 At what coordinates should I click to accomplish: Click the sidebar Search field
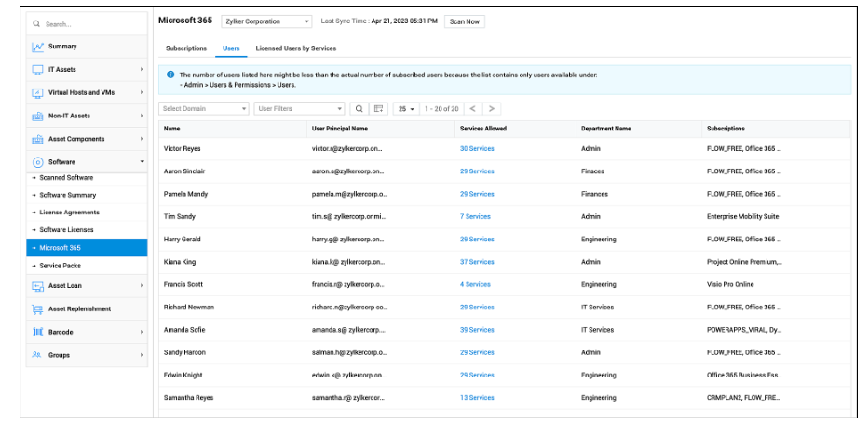pos(87,23)
